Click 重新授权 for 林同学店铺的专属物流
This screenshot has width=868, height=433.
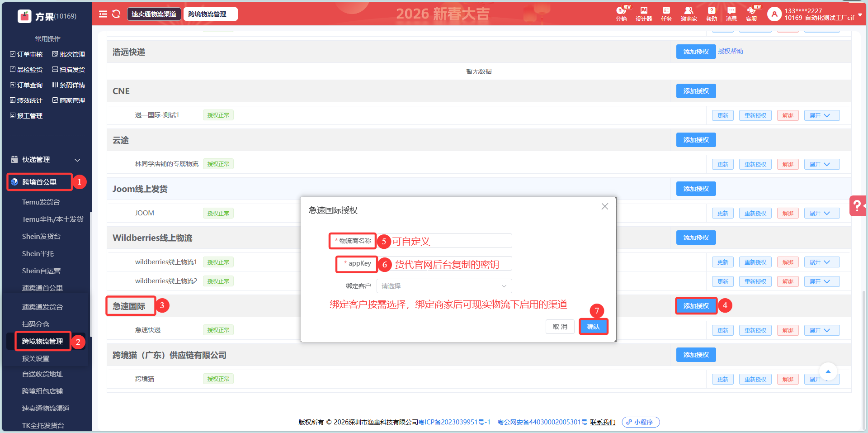click(x=755, y=164)
